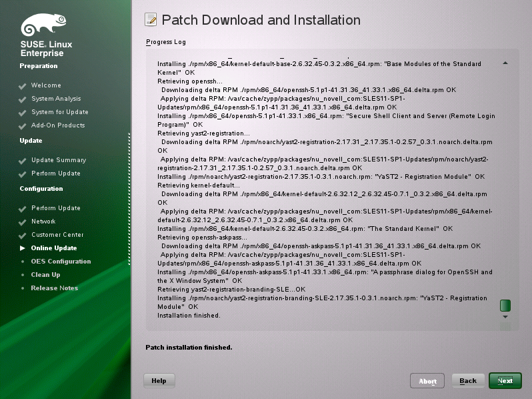Click the notepad icon beside page title

[x=151, y=20]
